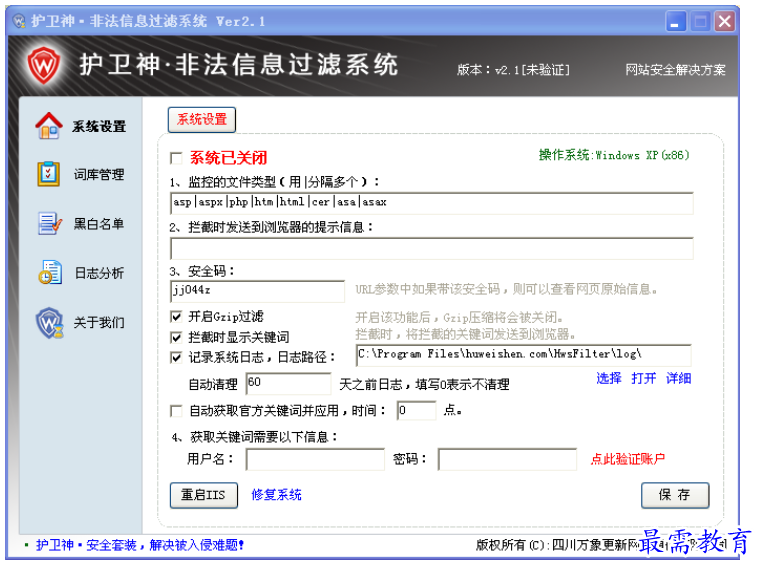
Task: Uncheck 拦截时显示关键词 option
Action: [176, 337]
